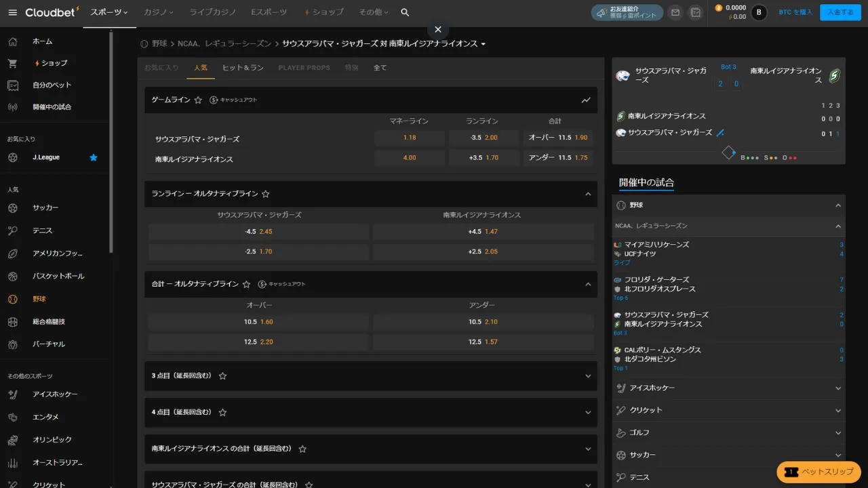Select サウスアラバマ moneyline odds 1.18
The image size is (868, 488).
click(410, 138)
